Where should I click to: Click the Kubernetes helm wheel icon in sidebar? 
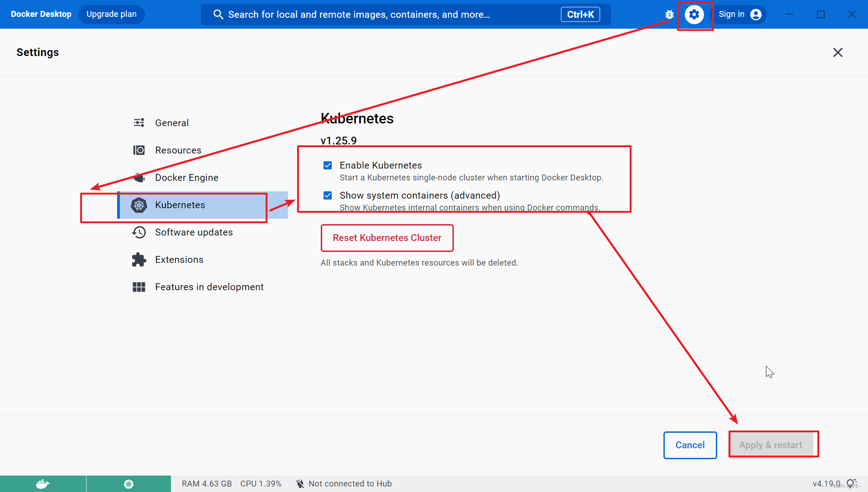(x=139, y=205)
